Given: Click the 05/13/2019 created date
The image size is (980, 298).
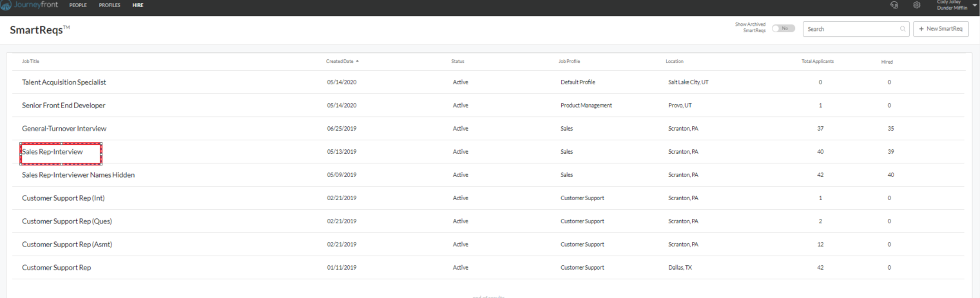Looking at the screenshot, I should point(341,152).
